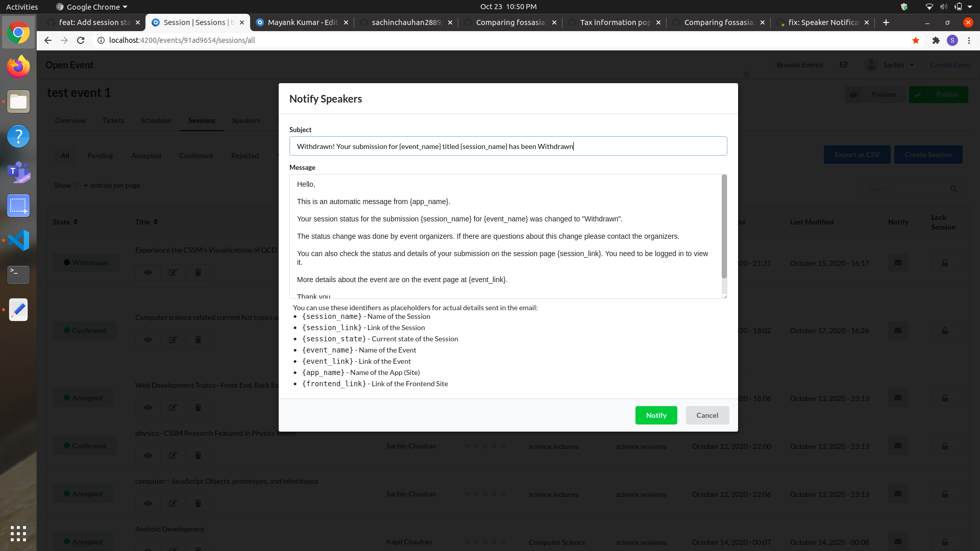The image size is (980, 551).
Task: Expand entries per page dropdown
Action: 81,185
